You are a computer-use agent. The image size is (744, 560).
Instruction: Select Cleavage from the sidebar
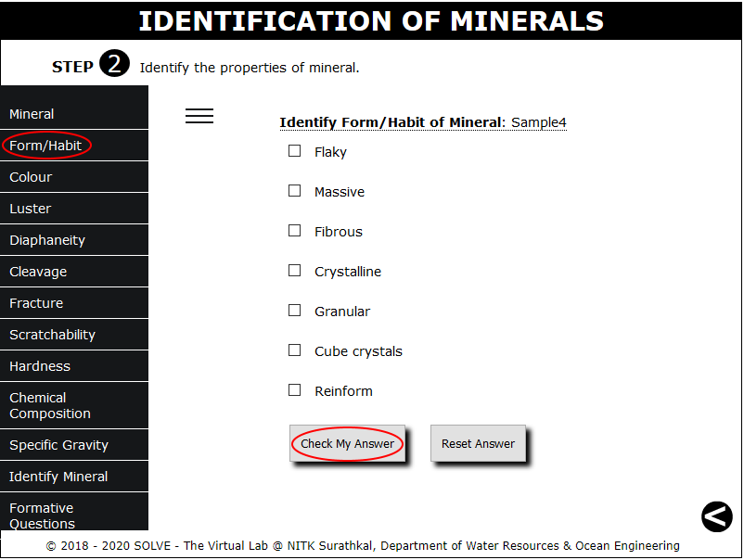[x=74, y=272]
